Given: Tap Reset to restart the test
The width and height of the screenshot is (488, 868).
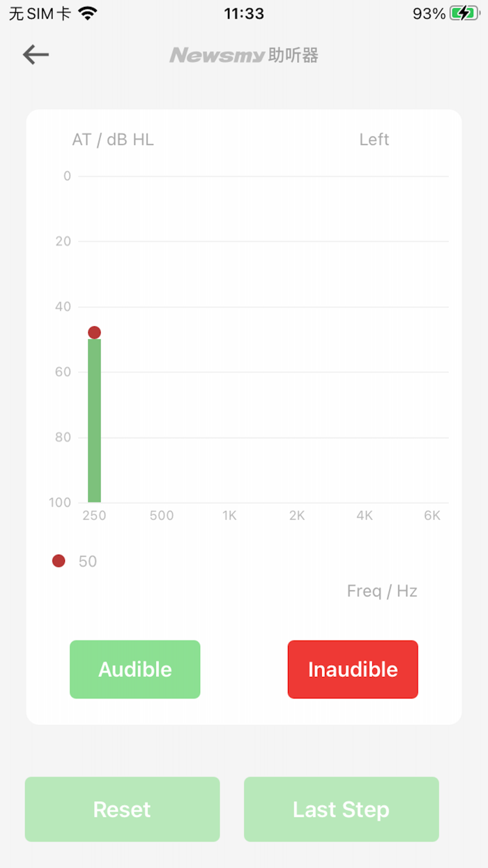Looking at the screenshot, I should point(122,809).
